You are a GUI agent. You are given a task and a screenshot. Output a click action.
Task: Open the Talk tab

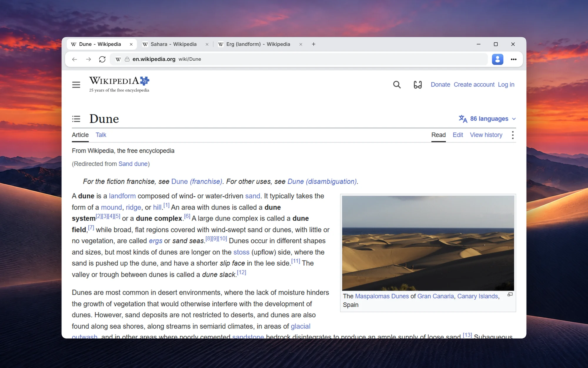[x=101, y=135]
